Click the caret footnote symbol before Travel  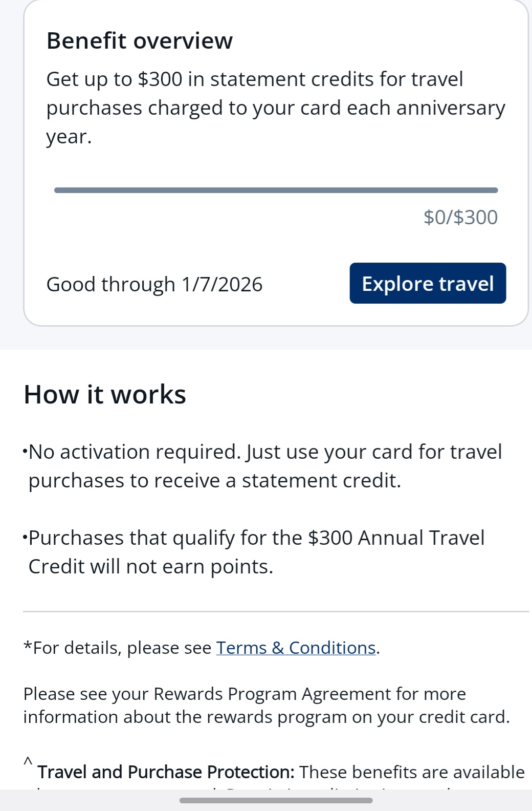[28, 761]
